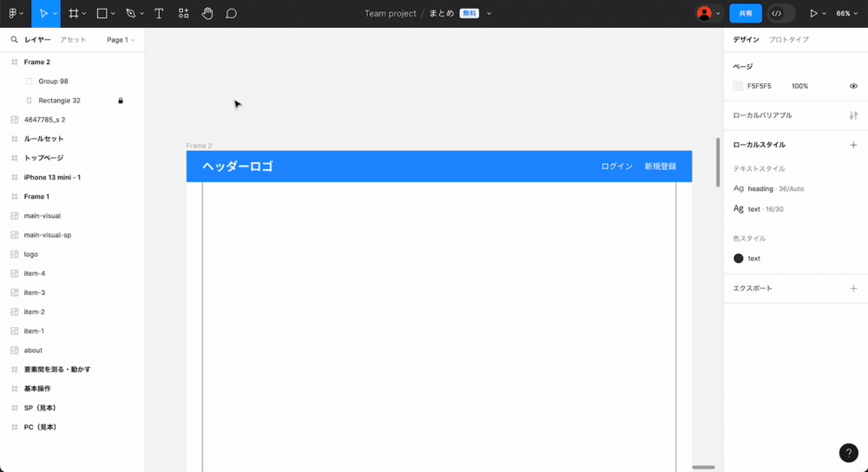
Task: Start presentation with the play icon
Action: [813, 13]
